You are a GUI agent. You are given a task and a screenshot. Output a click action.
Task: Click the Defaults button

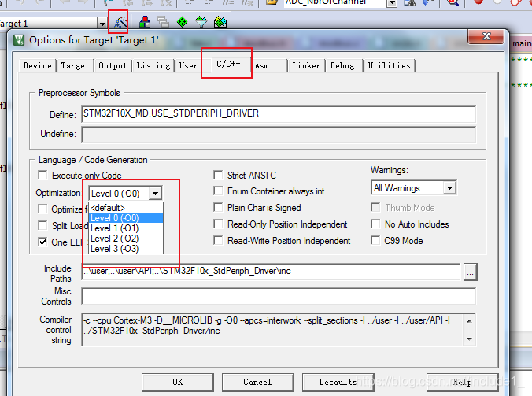tap(338, 382)
